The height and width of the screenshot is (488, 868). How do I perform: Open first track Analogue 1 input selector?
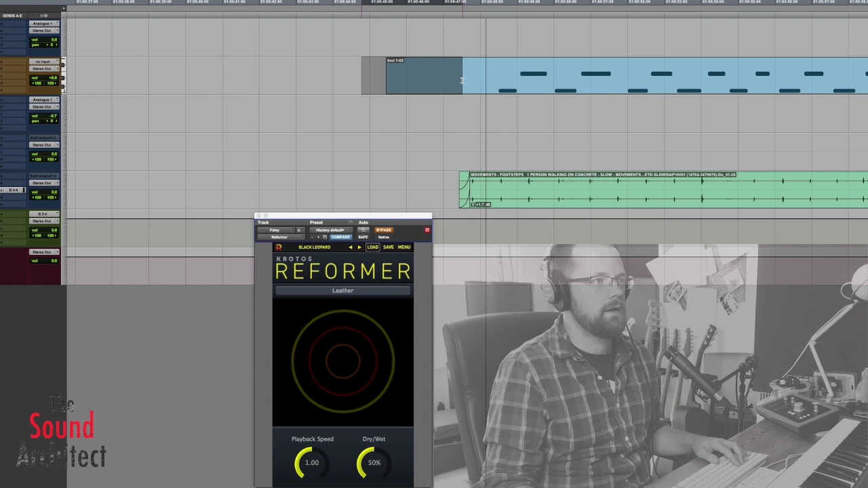pos(44,24)
